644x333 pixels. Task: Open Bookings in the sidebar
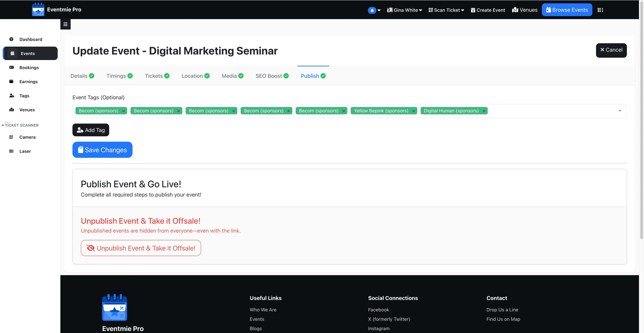(x=29, y=68)
